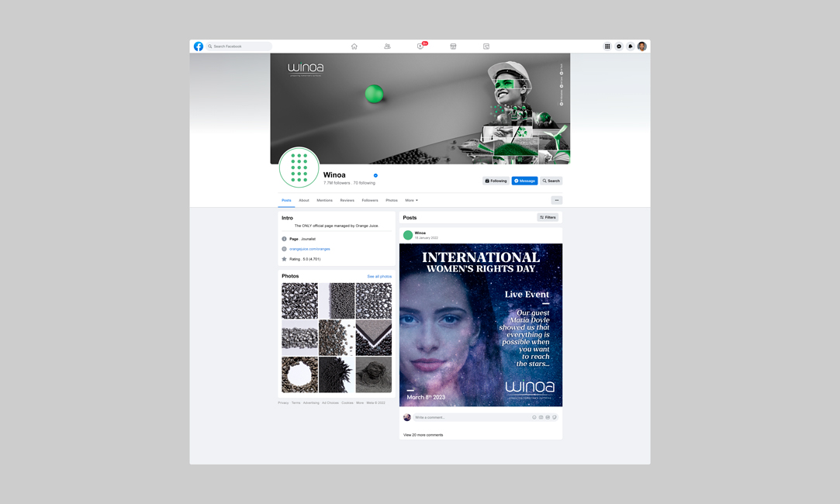Click the blue Message button
This screenshot has height=504, width=840.
coord(524,181)
